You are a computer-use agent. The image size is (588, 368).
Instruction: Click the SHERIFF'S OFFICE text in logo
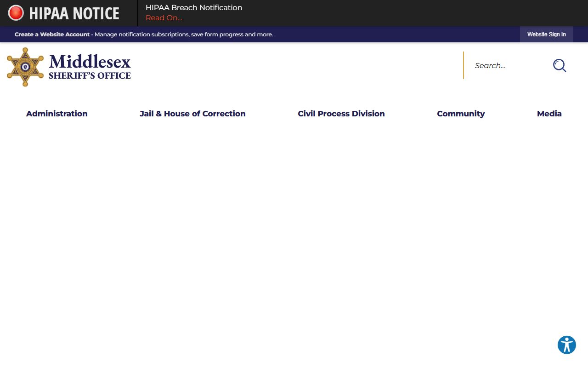(x=90, y=76)
